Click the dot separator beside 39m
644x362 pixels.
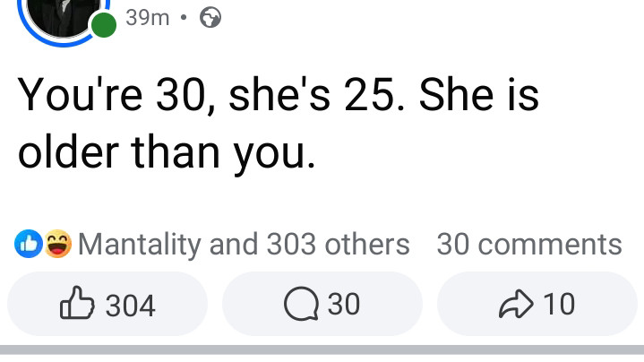point(185,17)
